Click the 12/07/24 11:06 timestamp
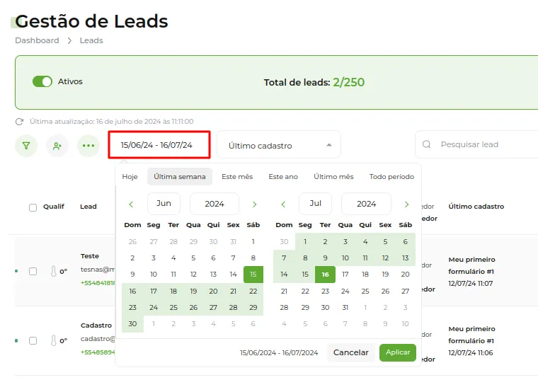This screenshot has height=392, width=538. [471, 353]
